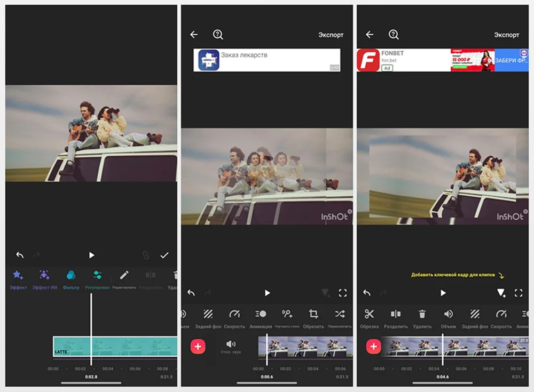Select the Обрезка scissors tool
Screen dimensions: 534x392
[x=369, y=314]
